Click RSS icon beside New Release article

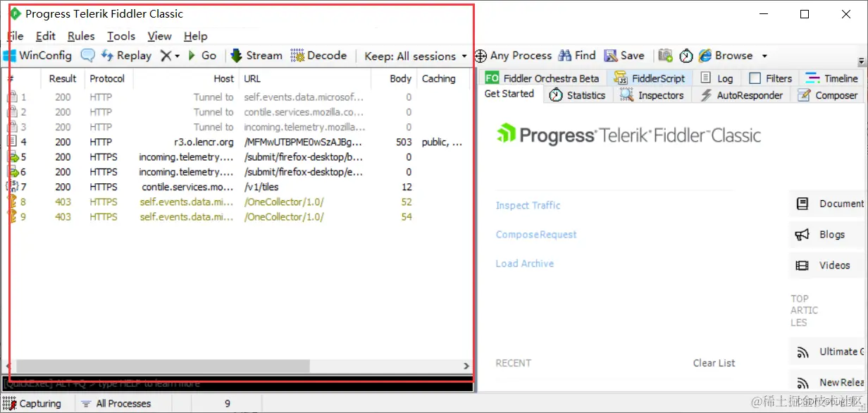point(802,383)
